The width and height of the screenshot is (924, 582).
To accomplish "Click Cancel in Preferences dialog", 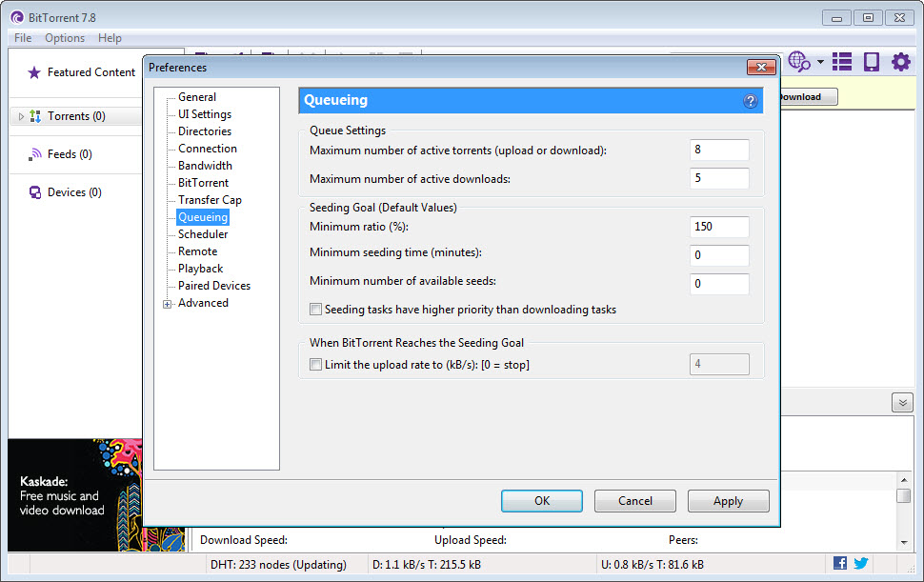I will (x=634, y=501).
